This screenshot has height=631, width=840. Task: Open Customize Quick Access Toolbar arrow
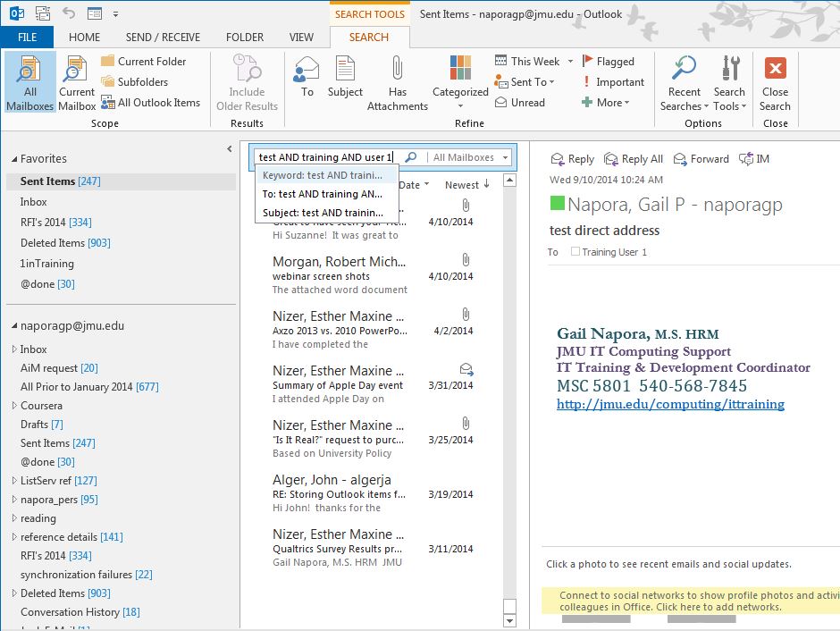coord(115,14)
